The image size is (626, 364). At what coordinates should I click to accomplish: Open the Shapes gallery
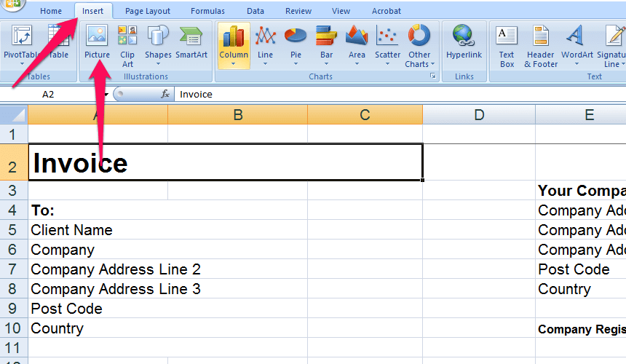[x=158, y=45]
